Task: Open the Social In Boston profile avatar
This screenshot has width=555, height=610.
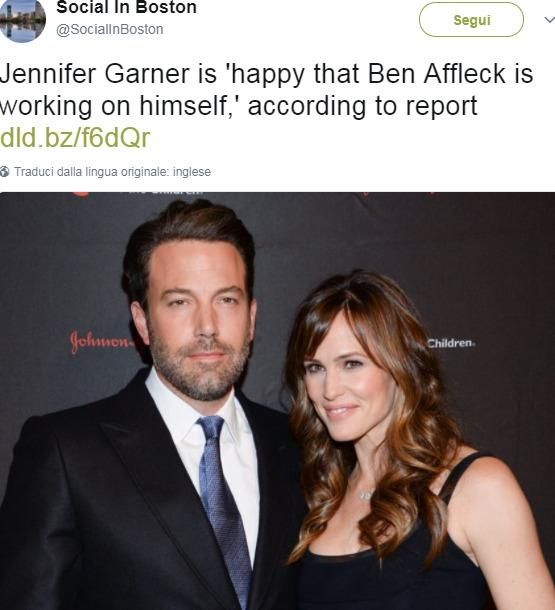Action: [22, 19]
